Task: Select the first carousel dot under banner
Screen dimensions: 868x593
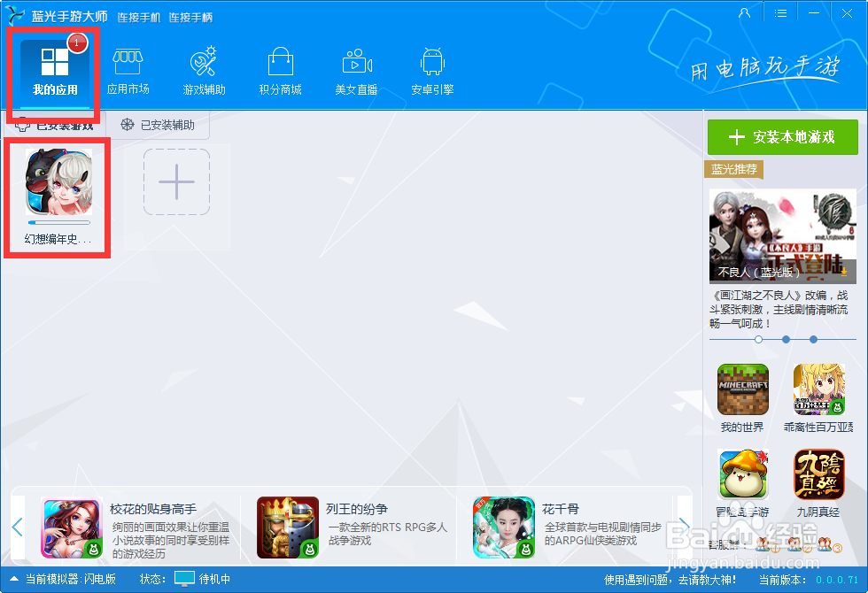Action: tap(758, 339)
